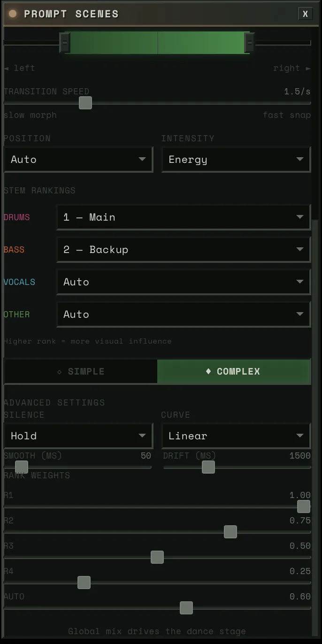Open the CURVE dropdown showing Linear

[236, 436]
